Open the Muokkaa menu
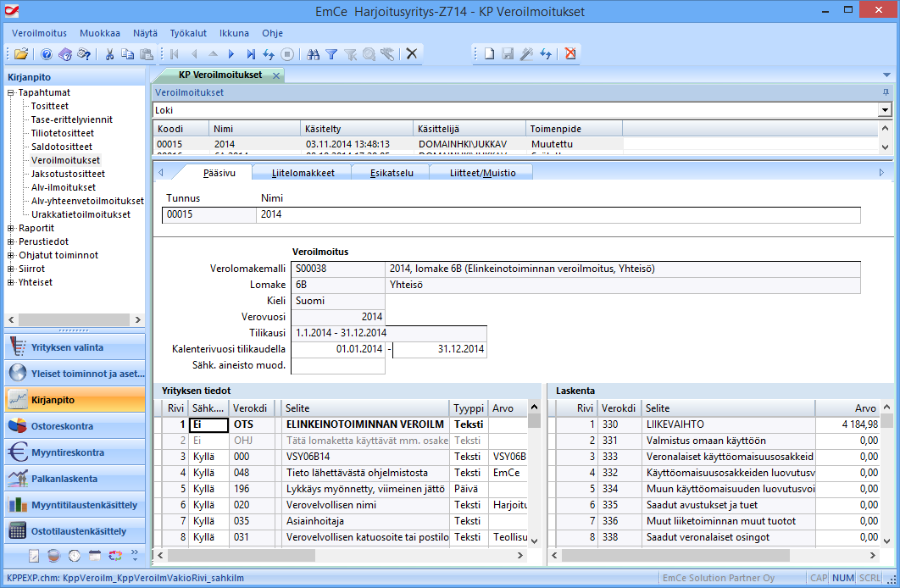The image size is (900, 588). [x=100, y=33]
